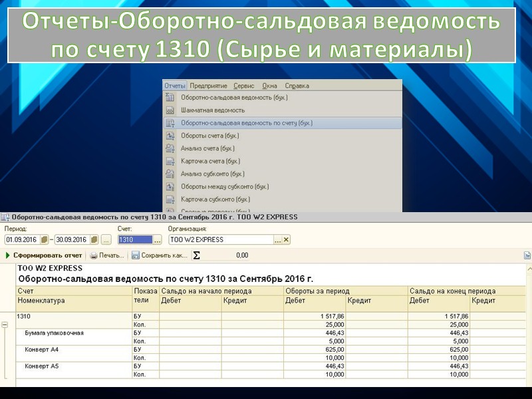The width and height of the screenshot is (532, 399).
Task: Click the settings icon at toolbar right edge
Action: [527, 255]
